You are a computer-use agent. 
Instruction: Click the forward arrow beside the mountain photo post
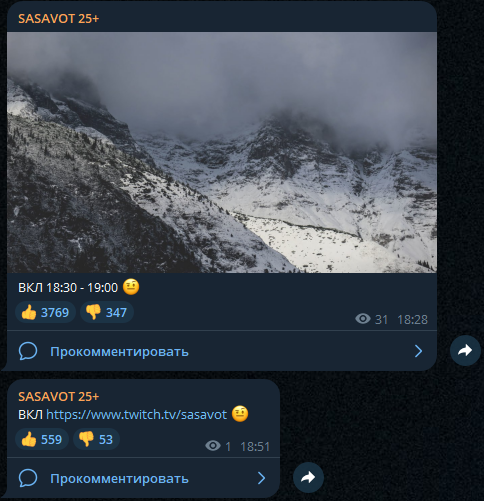coord(465,350)
